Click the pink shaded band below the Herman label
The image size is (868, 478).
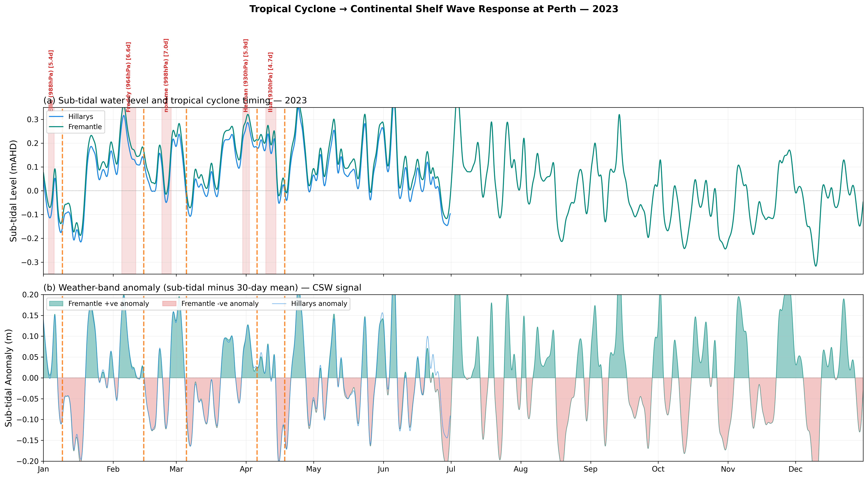[x=246, y=191]
